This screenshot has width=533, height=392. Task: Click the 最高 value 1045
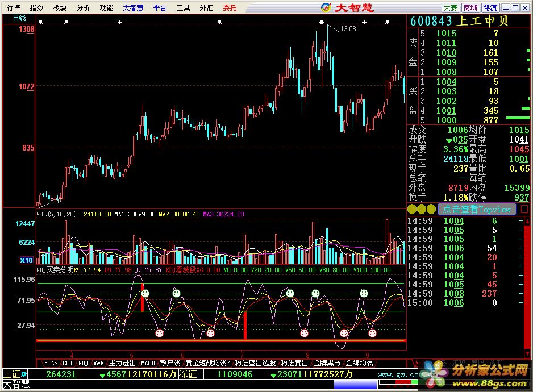(x=519, y=149)
